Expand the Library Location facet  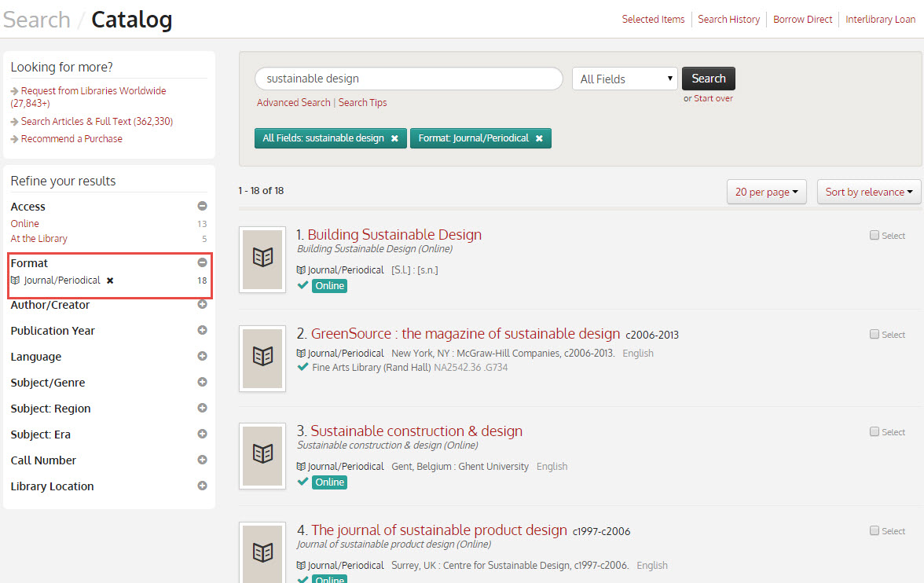pyautogui.click(x=202, y=486)
